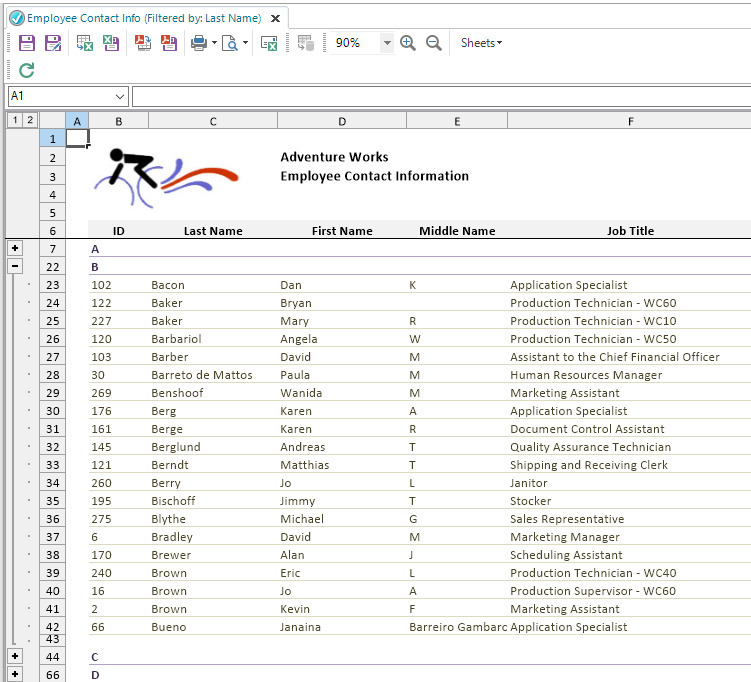Open the A1 cell name box dropdown

(x=120, y=97)
